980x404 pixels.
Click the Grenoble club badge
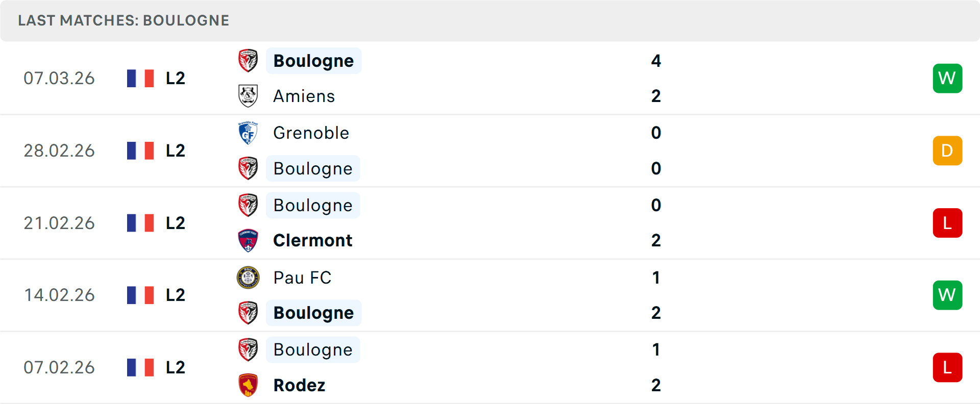point(248,132)
